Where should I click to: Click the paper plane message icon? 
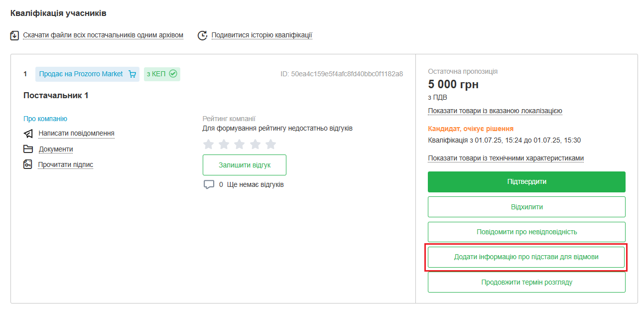(28, 134)
